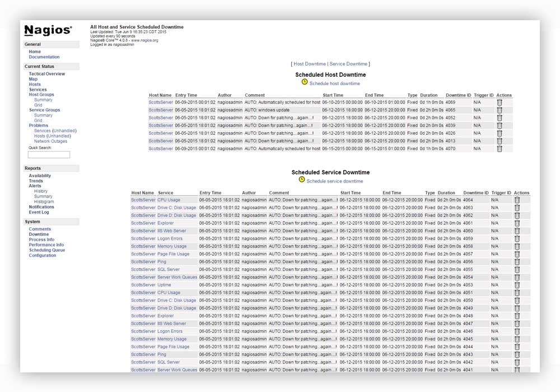The width and height of the screenshot is (560, 392).
Task: Delete Ping service downtime ID 4056
Action: click(517, 262)
